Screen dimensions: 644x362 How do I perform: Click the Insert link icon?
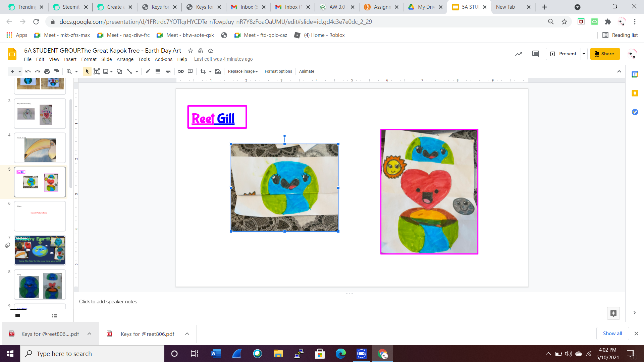coord(181,71)
